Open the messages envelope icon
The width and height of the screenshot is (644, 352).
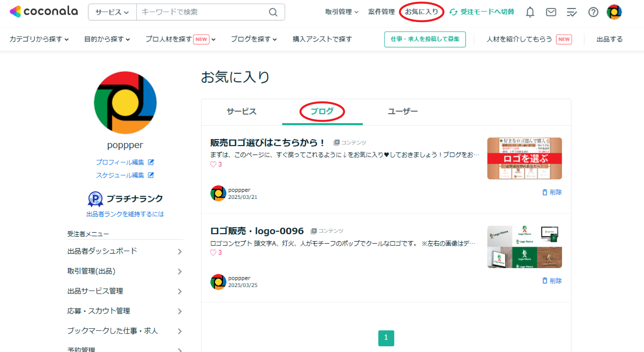551,12
